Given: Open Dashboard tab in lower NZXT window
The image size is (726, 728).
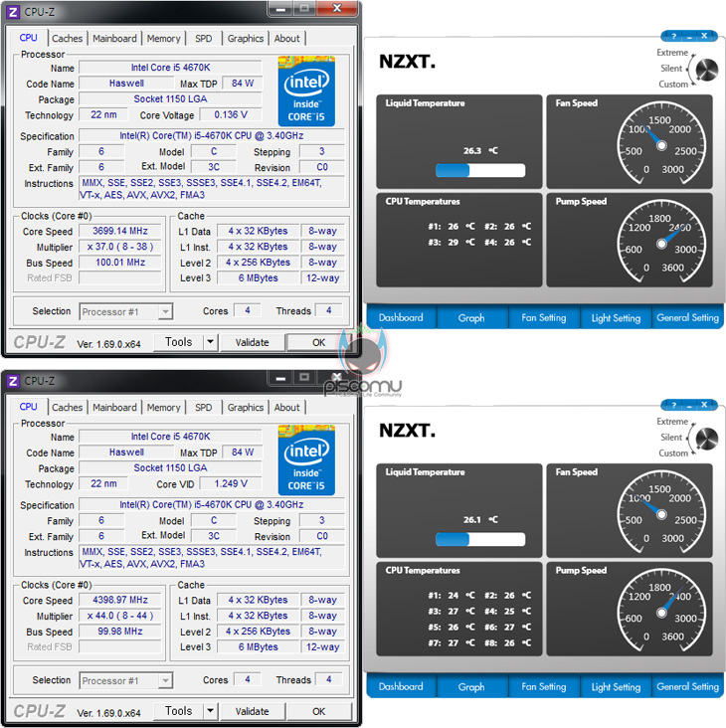Looking at the screenshot, I should (401, 686).
